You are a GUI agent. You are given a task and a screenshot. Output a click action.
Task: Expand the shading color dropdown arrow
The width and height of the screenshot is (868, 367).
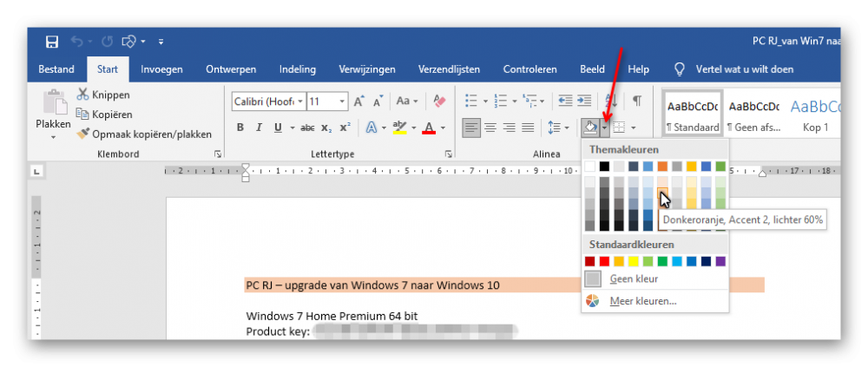(x=605, y=128)
